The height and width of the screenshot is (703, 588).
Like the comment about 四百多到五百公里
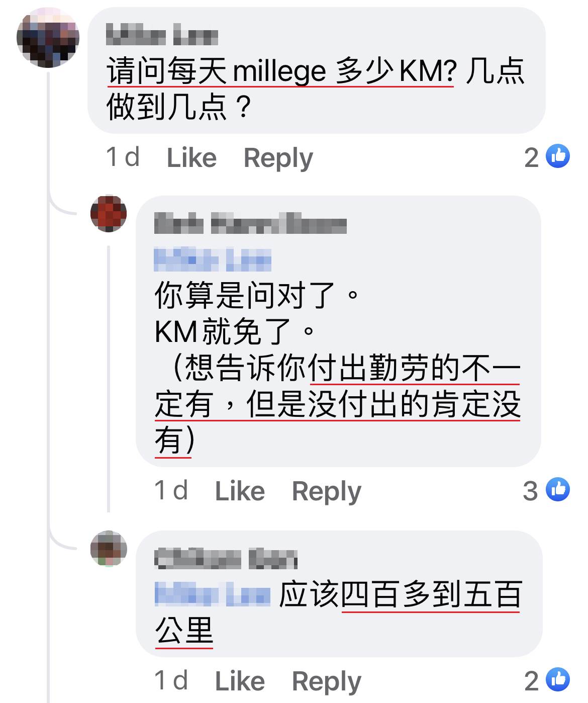tap(240, 682)
